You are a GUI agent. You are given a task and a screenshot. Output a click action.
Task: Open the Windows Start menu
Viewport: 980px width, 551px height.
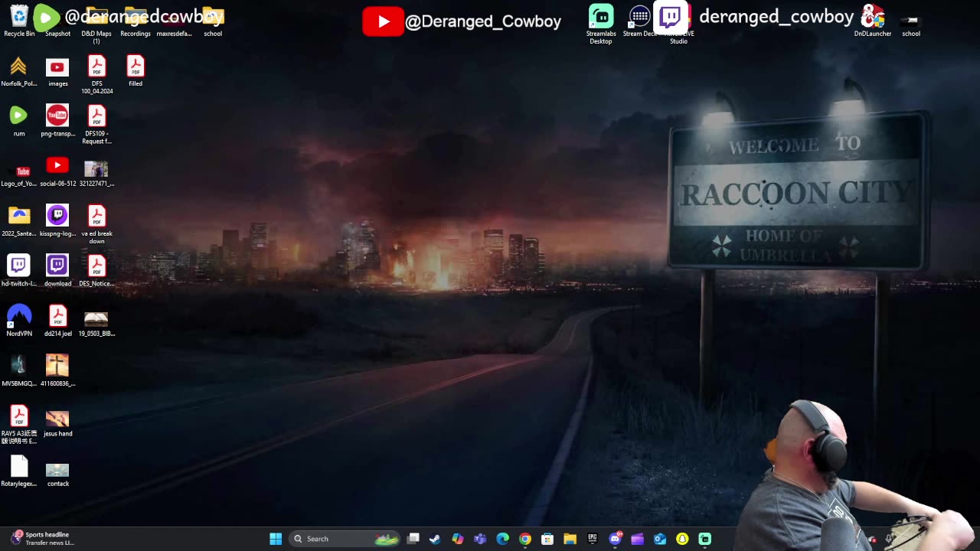(x=276, y=539)
